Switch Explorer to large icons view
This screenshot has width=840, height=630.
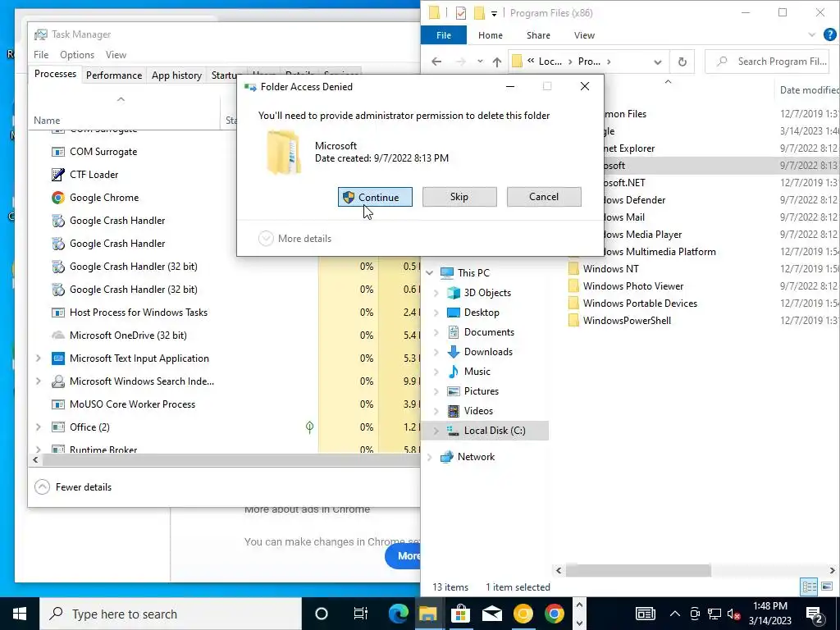tap(827, 587)
